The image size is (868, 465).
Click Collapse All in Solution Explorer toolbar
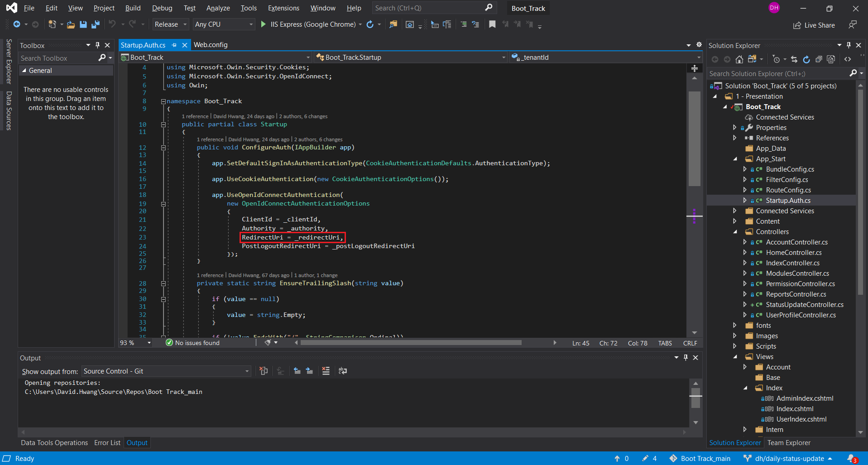click(x=819, y=59)
